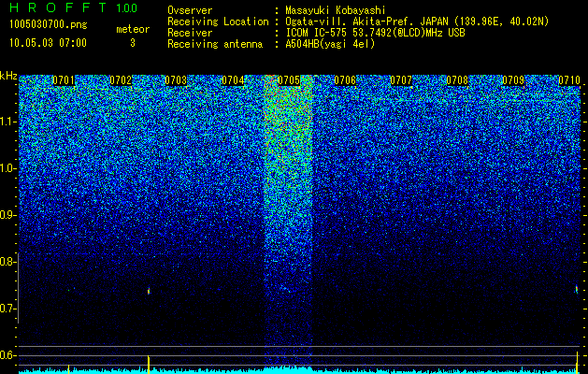Click the HROFFT 1.0.0 title text
This screenshot has height=374, width=588.
pyautogui.click(x=73, y=7)
